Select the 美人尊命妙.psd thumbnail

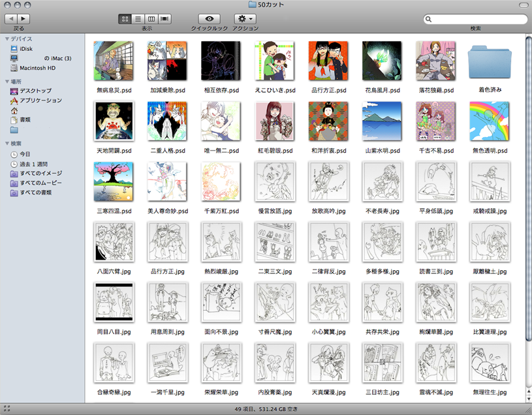[167, 181]
